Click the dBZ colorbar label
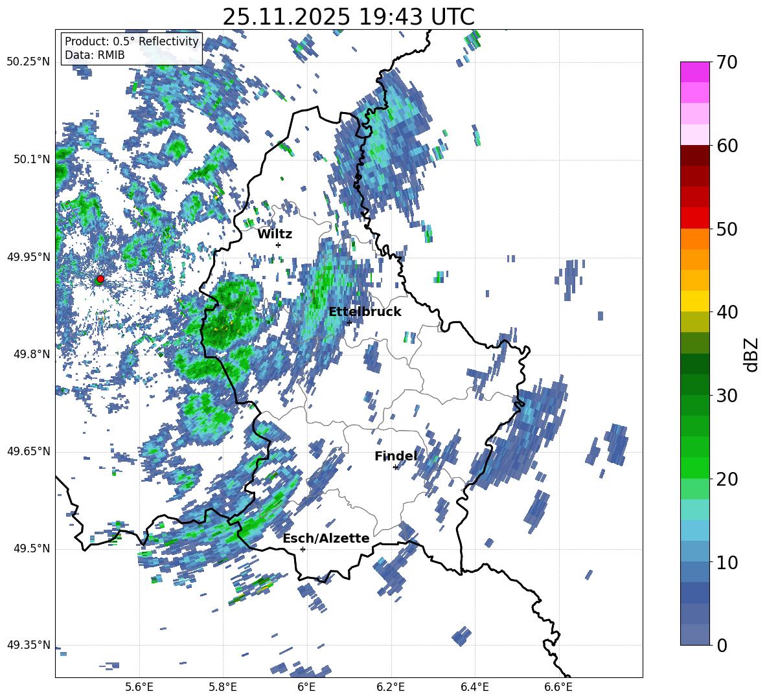 (752, 354)
